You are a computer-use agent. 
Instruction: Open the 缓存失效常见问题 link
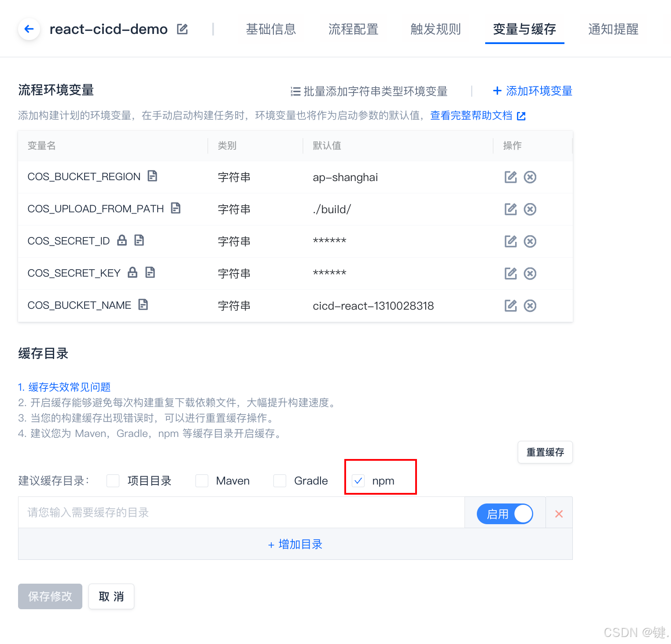(68, 387)
